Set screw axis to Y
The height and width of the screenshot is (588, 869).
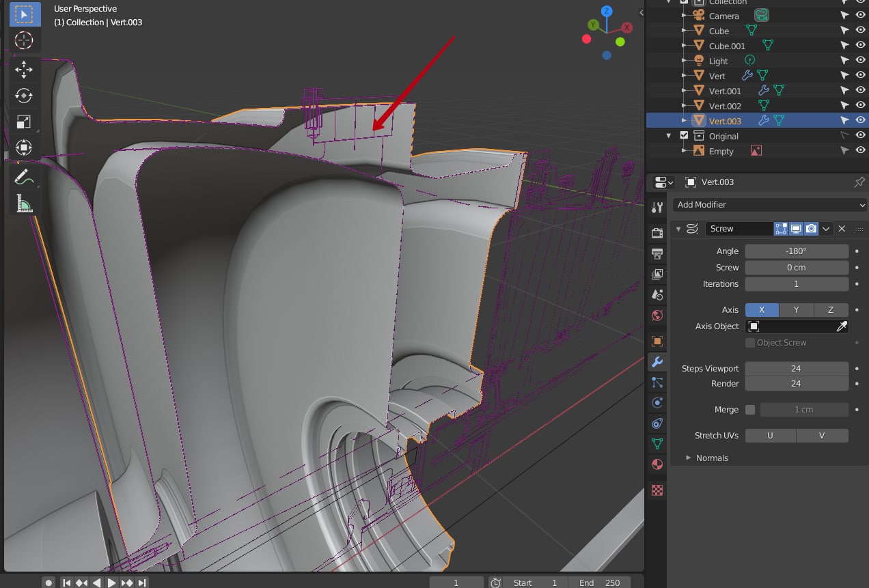point(796,310)
